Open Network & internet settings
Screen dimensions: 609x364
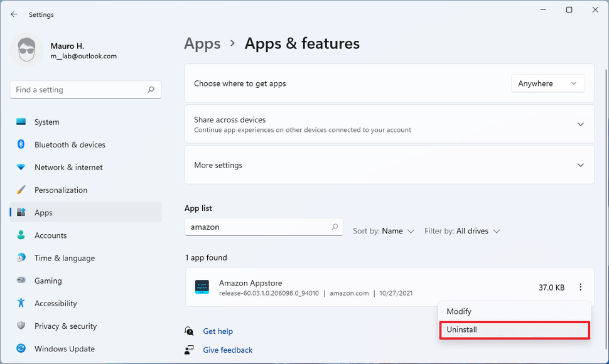[x=21, y=167]
